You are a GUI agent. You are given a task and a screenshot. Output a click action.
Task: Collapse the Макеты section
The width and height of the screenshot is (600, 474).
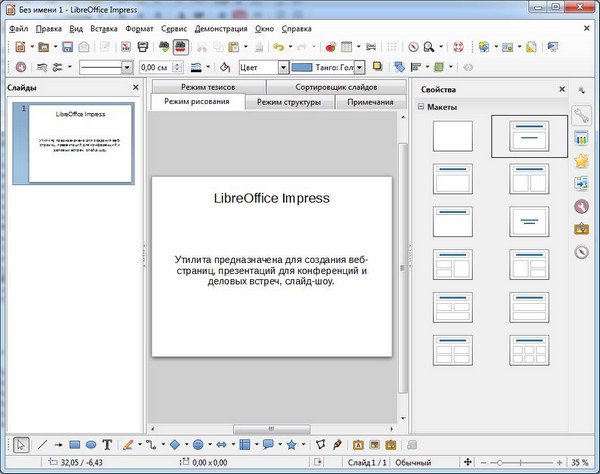(x=421, y=107)
